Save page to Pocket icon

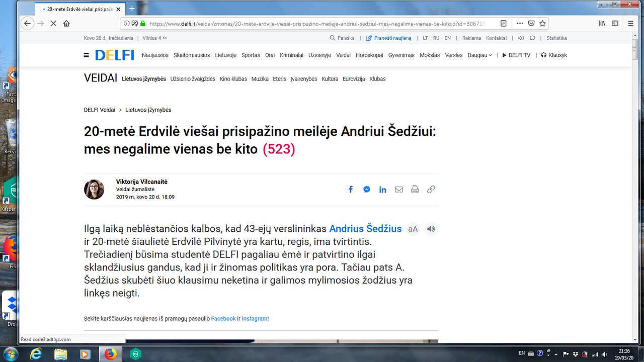point(531,23)
